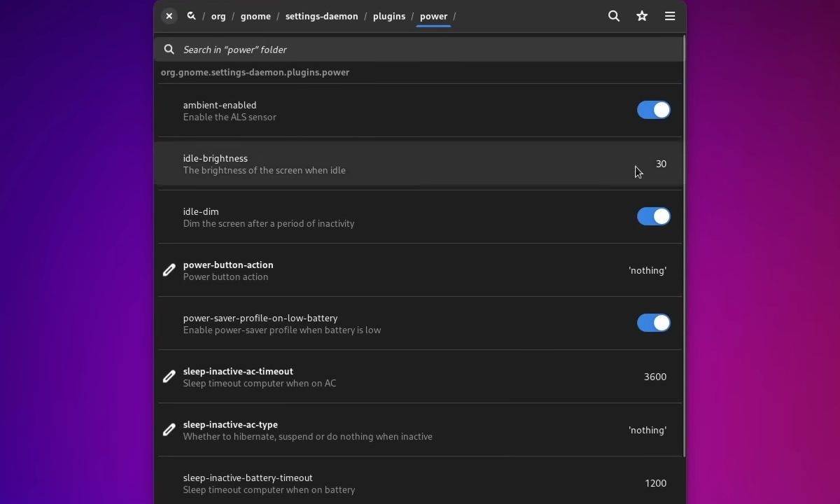Image resolution: width=840 pixels, height=504 pixels.
Task: Open the hamburger main menu
Action: [670, 16]
